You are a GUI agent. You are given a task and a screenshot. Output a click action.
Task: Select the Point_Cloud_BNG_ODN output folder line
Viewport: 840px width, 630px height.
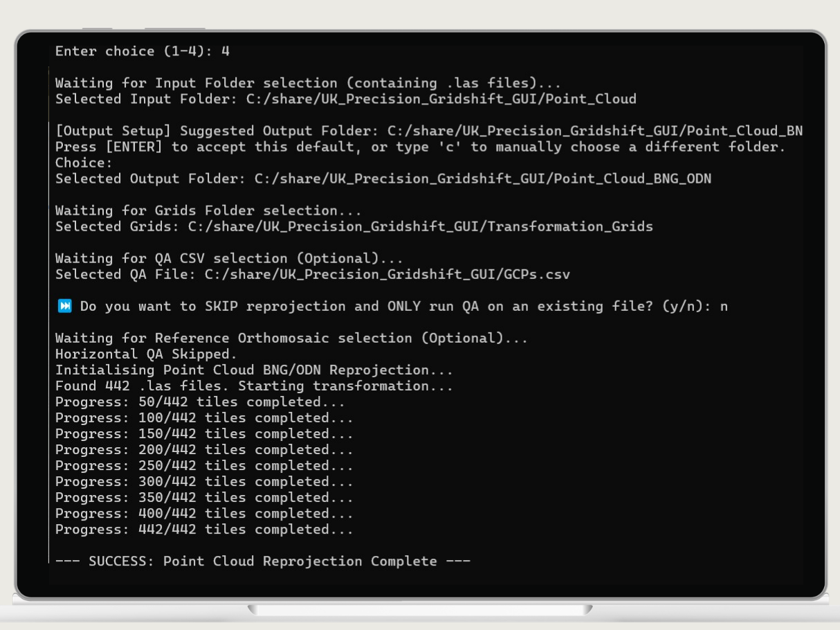pos(383,179)
